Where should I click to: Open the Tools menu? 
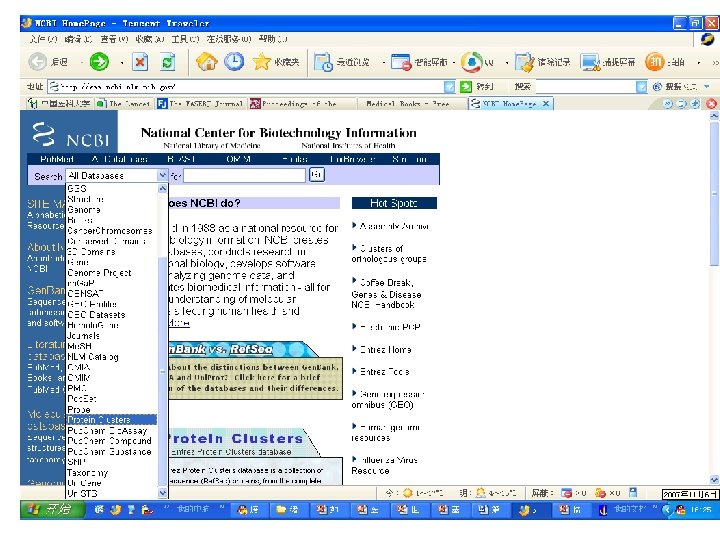click(185, 39)
